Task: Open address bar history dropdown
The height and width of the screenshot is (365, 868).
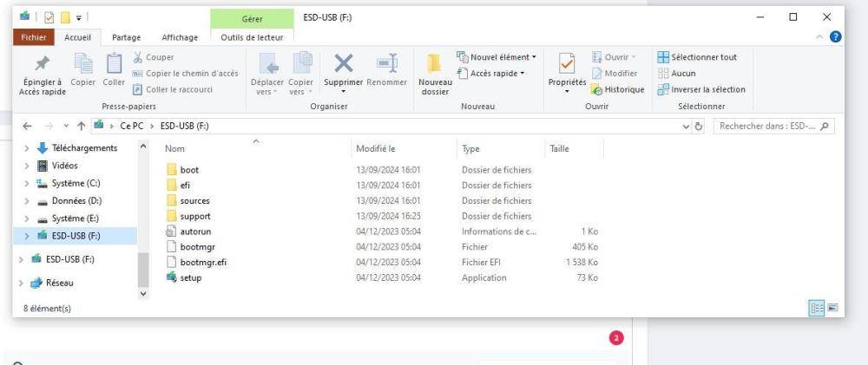Action: (x=687, y=126)
